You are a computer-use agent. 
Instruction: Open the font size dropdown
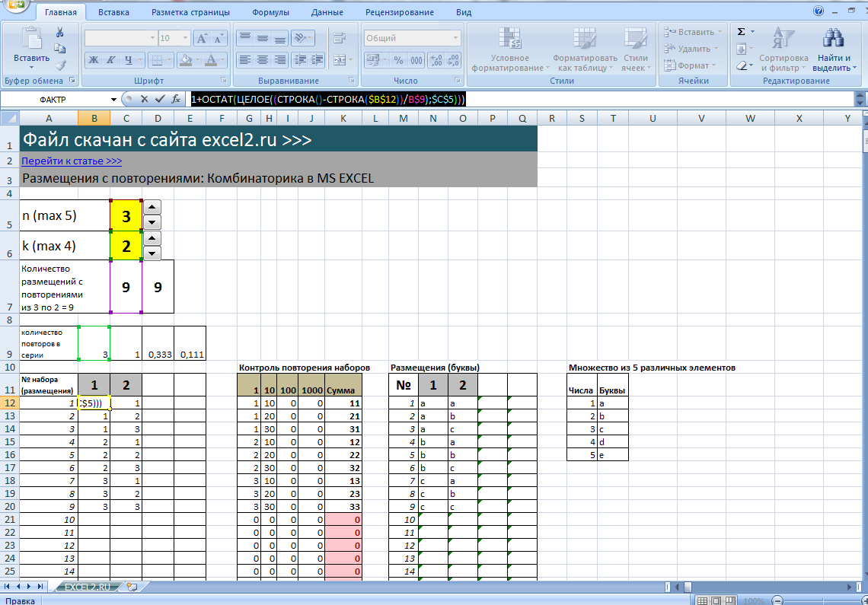point(186,38)
